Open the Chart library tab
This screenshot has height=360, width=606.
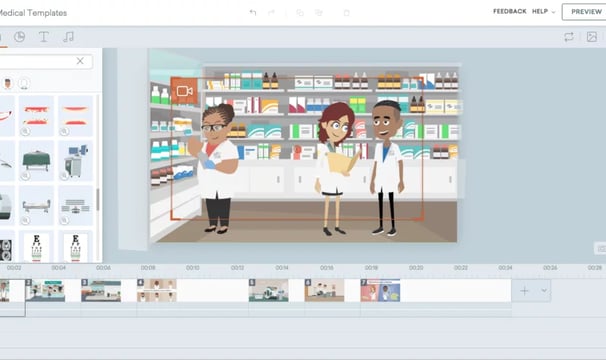(20, 37)
